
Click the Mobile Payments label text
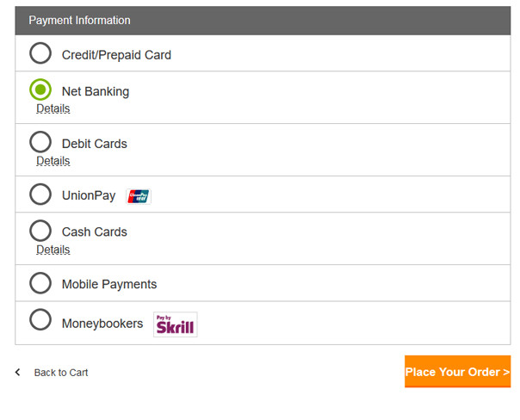point(109,284)
